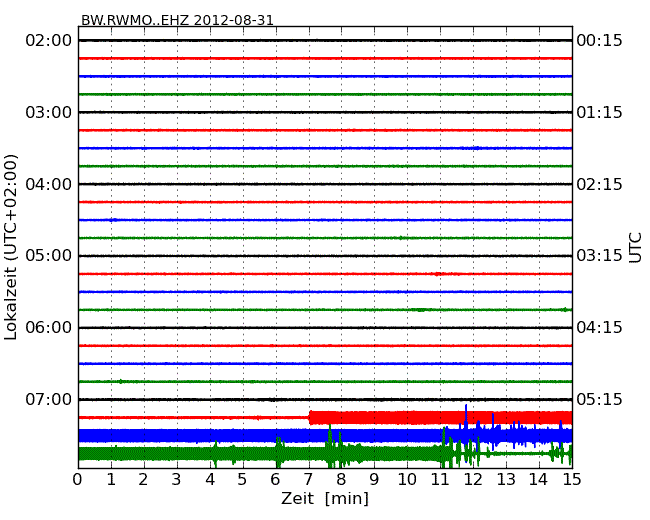Click the 11 minute tick label

pyautogui.click(x=440, y=480)
